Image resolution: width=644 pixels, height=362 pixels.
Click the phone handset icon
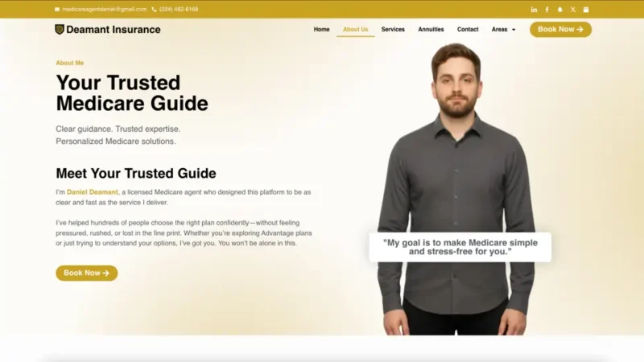click(154, 10)
